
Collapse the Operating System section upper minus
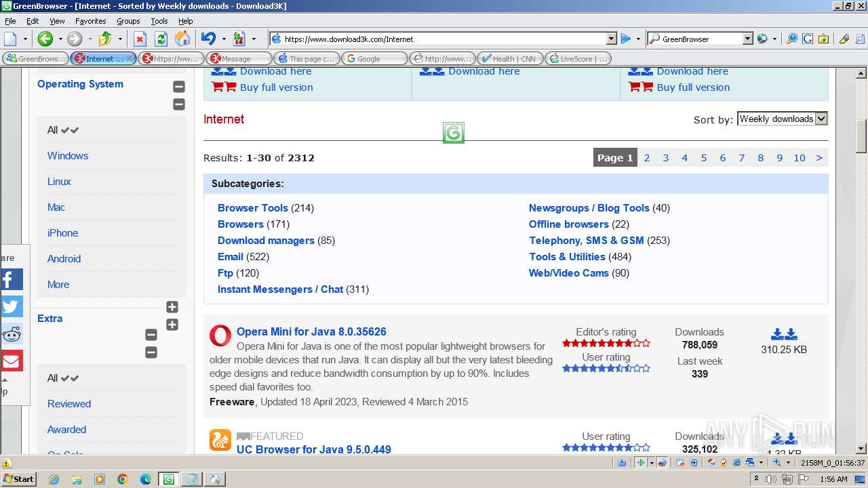pos(179,87)
